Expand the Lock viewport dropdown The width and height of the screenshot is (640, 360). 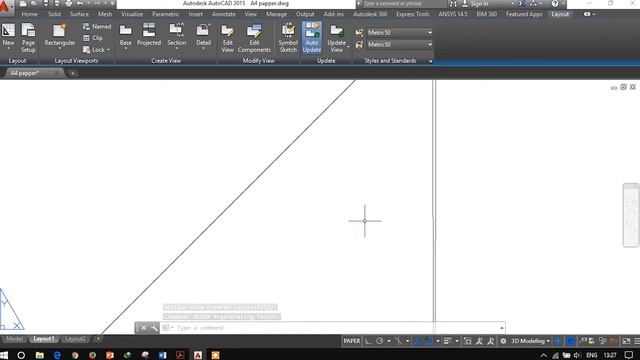(108, 50)
